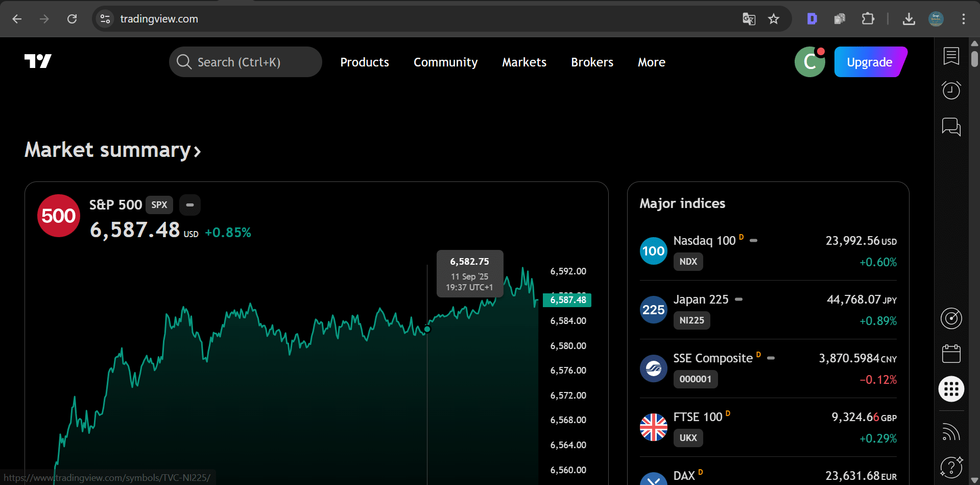Open the Alerts clock icon
This screenshot has height=485, width=980.
(x=951, y=91)
